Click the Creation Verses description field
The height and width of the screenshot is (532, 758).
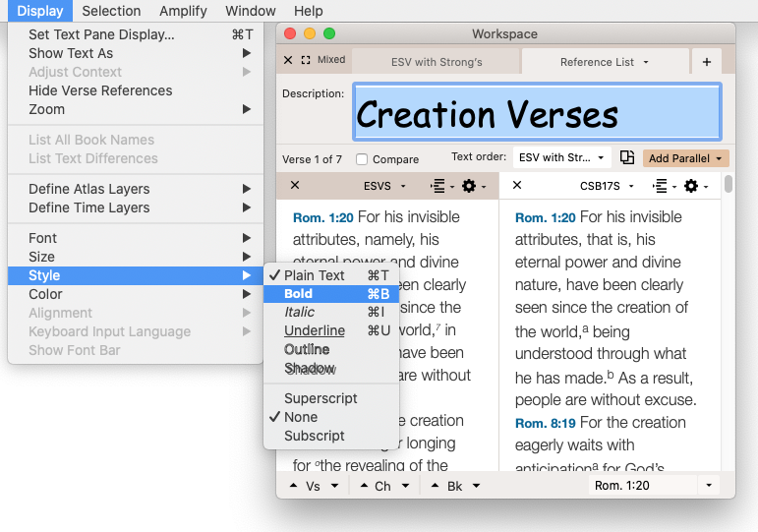click(536, 113)
